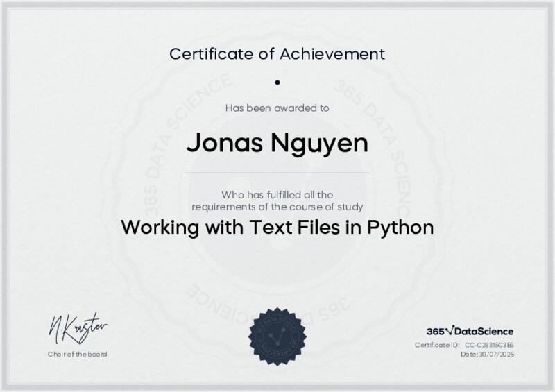
Task: Click the 365 DataScience logo
Action: click(x=470, y=332)
